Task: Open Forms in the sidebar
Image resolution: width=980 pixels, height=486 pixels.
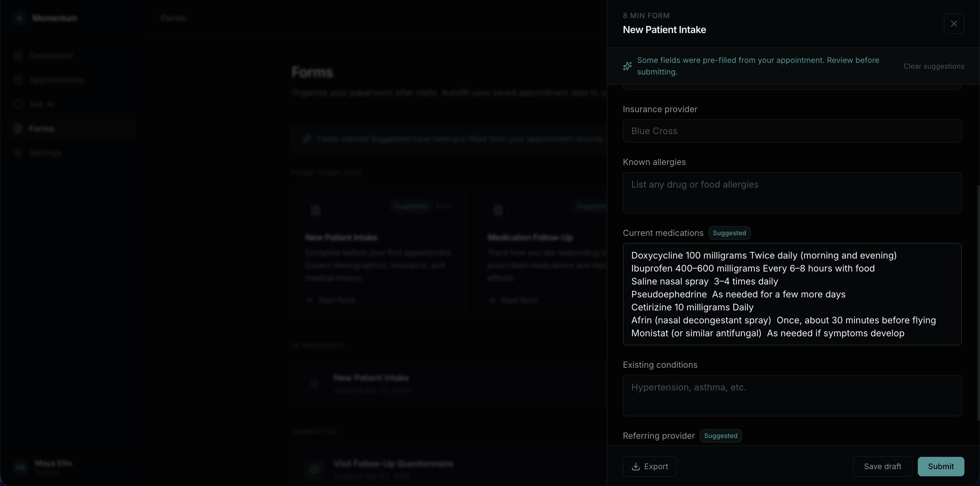Action: tap(41, 129)
